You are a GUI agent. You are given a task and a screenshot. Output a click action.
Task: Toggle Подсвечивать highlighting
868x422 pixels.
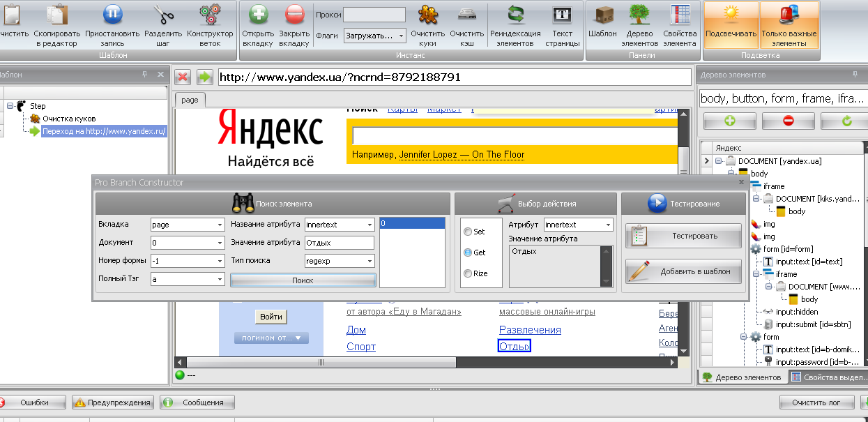click(x=731, y=24)
